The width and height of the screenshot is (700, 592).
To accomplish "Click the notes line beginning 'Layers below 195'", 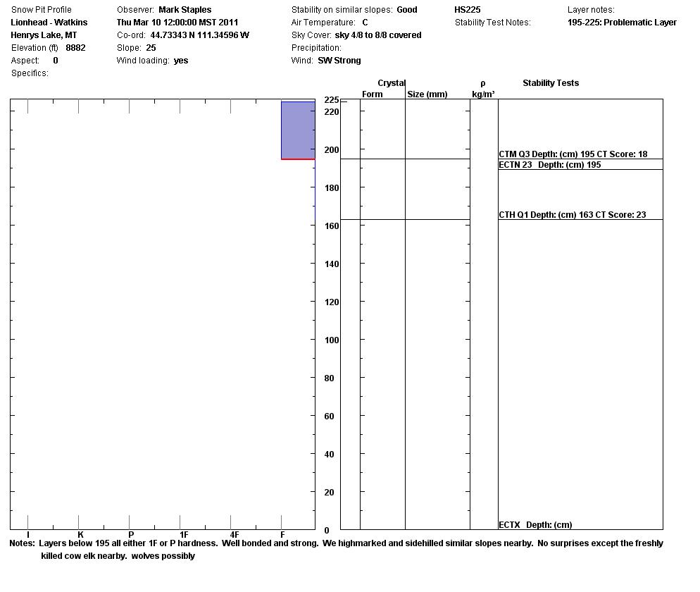I will coord(351,544).
